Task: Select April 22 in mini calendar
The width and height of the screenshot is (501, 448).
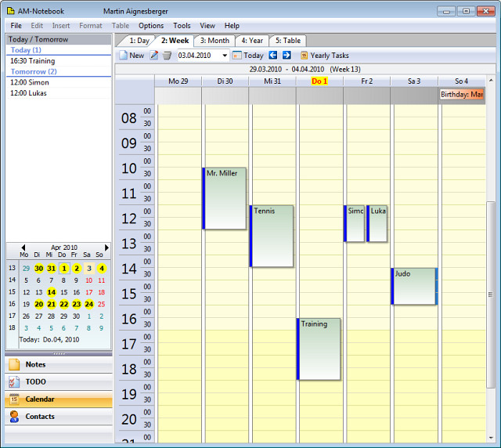Action: click(x=64, y=304)
